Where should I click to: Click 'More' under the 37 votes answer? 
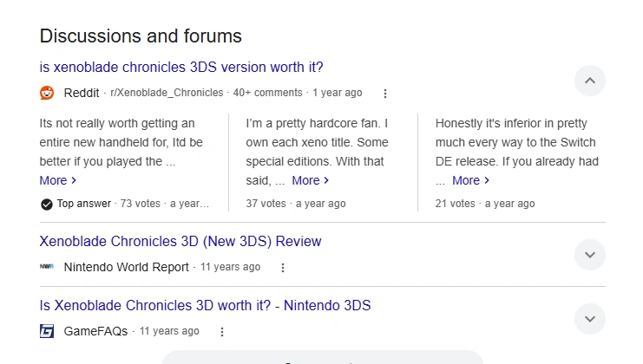coord(311,180)
